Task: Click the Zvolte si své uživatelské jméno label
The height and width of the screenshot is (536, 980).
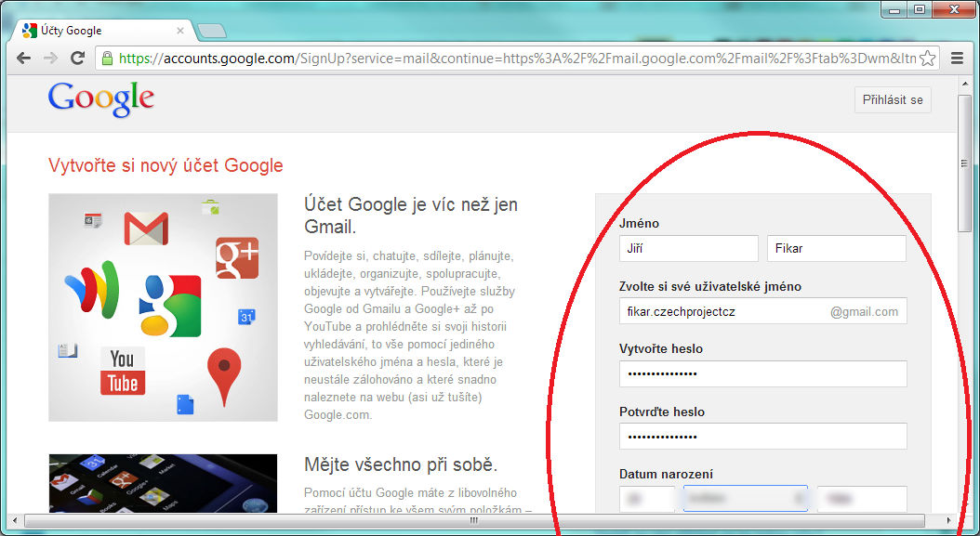Action: click(x=710, y=286)
